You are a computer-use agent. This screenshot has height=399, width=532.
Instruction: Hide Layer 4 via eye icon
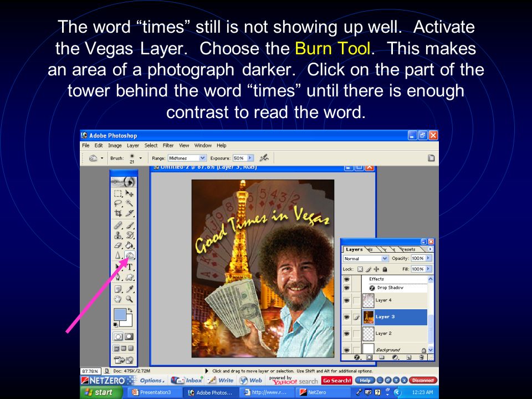pos(346,300)
